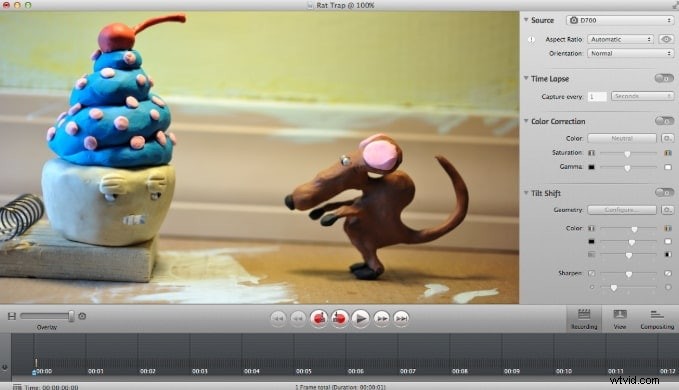Viewport: 679px width, 390px height.
Task: Click the second red capture button with down arrow
Action: [x=340, y=319]
